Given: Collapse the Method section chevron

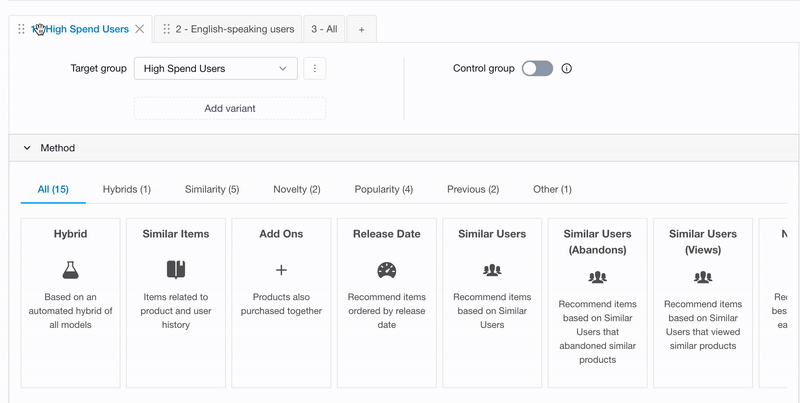Looking at the screenshot, I should click(x=27, y=148).
